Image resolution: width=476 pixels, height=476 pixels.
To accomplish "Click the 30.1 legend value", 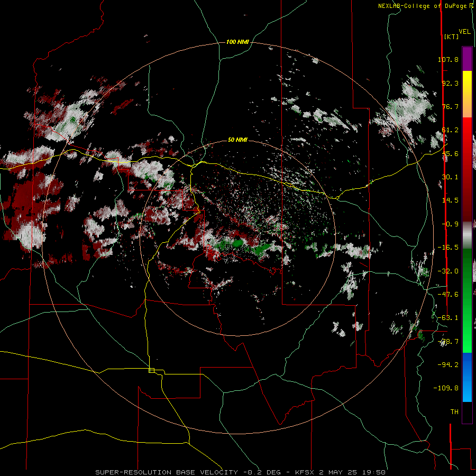I will click(x=450, y=177).
